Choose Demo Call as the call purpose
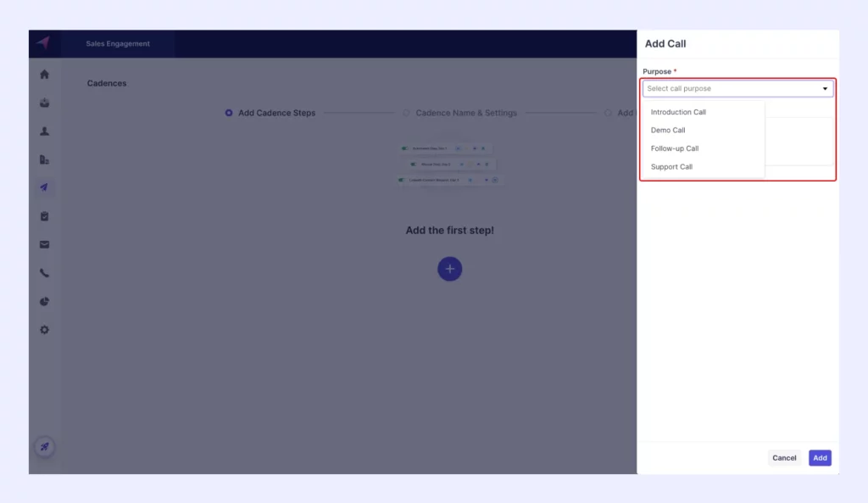 (x=669, y=130)
